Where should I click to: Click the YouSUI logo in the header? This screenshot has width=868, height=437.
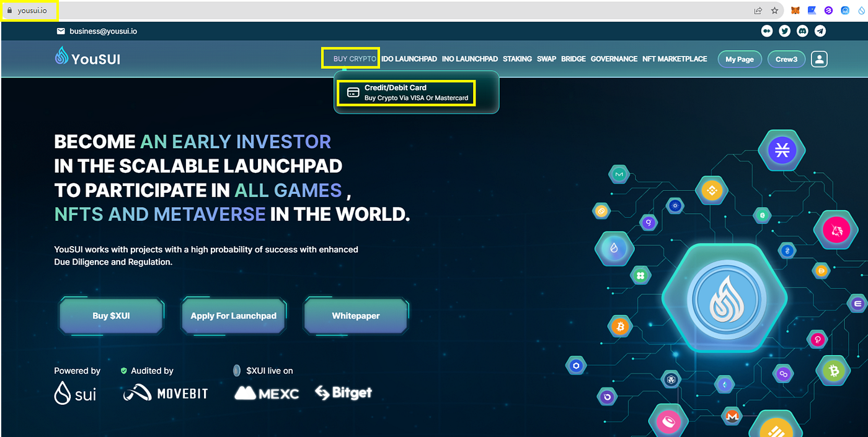87,57
